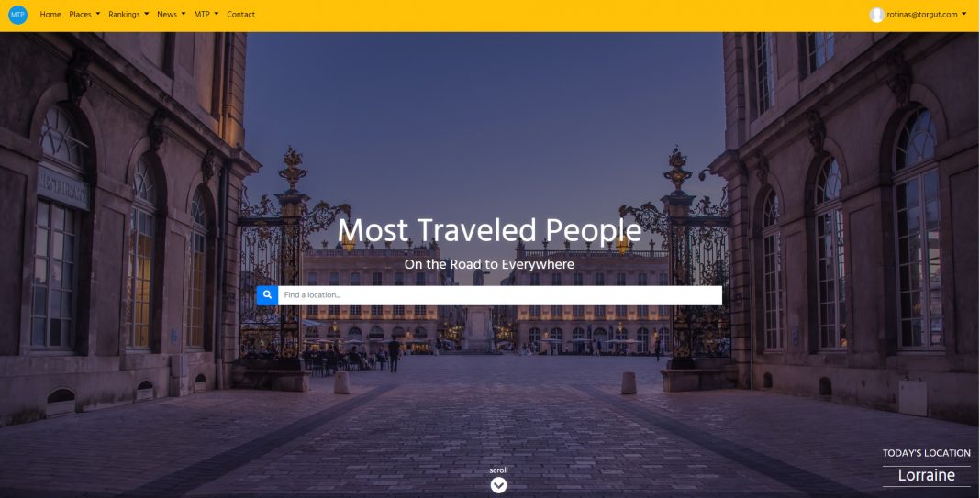The image size is (980, 498).
Task: Expand the Rankings dropdown menu
Action: tap(128, 15)
